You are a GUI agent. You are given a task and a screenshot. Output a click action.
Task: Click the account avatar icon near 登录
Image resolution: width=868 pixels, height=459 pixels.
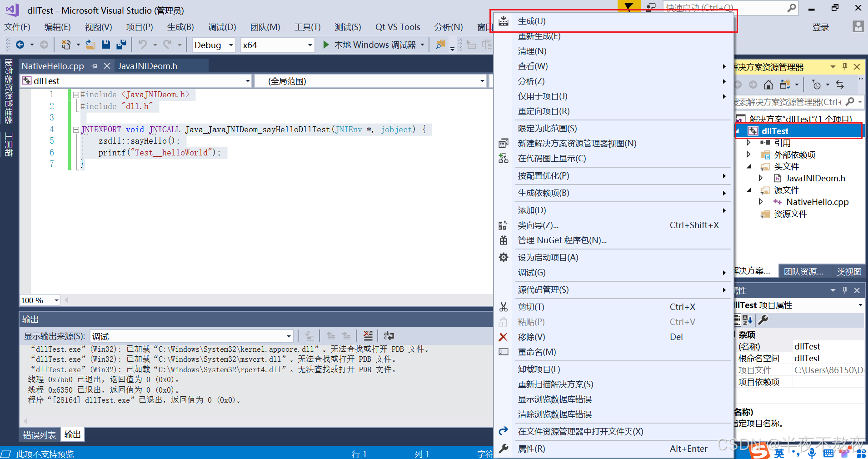tap(858, 26)
